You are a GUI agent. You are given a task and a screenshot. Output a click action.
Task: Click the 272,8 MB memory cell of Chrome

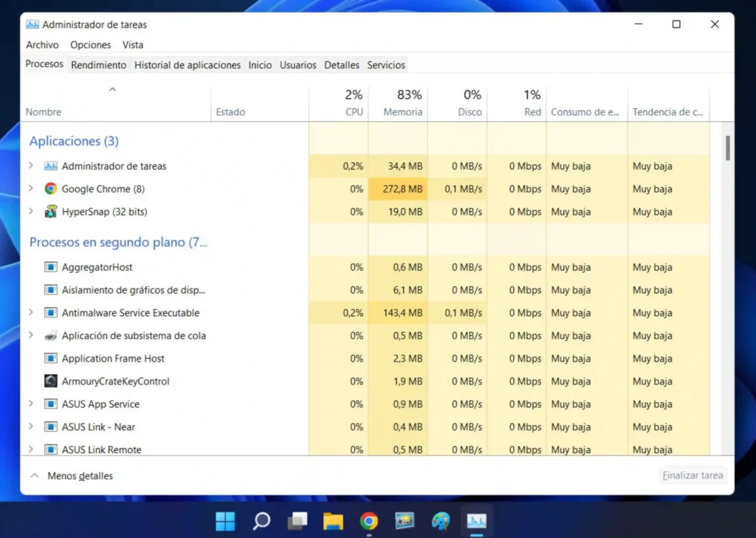click(x=398, y=188)
